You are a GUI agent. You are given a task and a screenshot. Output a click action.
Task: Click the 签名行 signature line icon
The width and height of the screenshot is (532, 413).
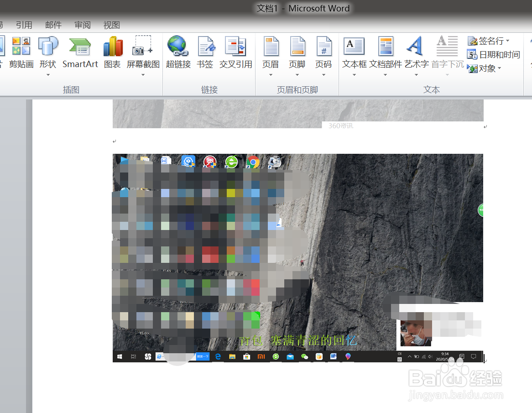pos(472,41)
